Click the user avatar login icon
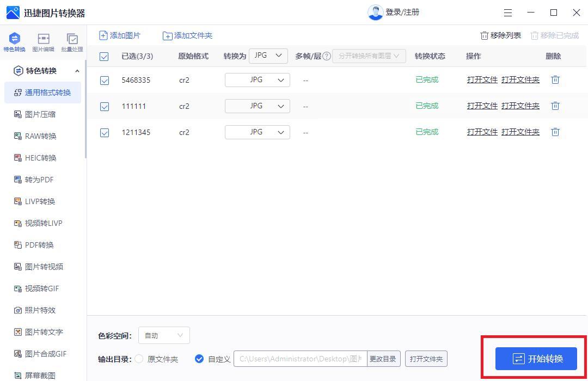 point(375,12)
